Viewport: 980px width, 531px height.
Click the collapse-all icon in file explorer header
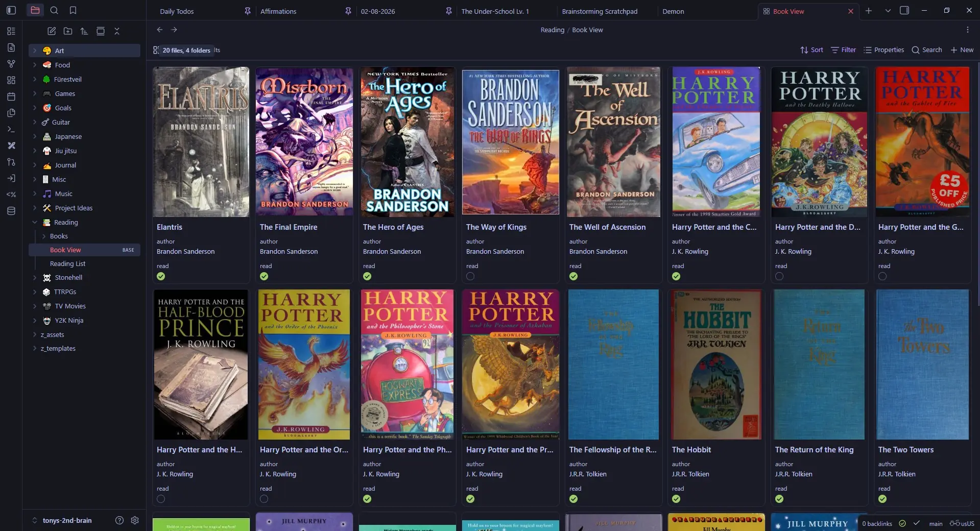pos(116,31)
